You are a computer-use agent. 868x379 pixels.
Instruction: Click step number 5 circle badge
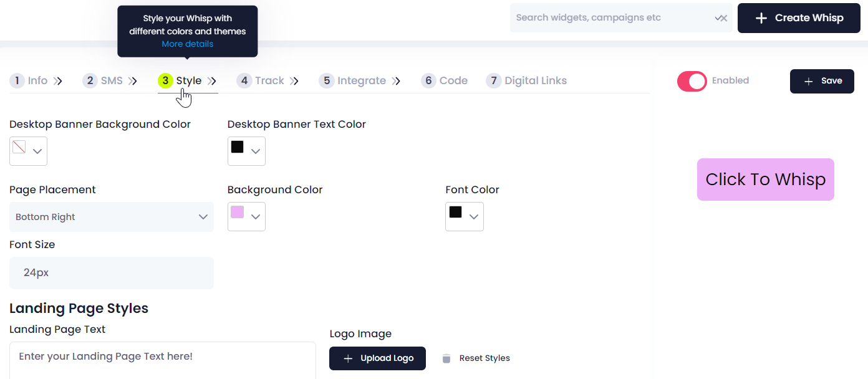[327, 80]
